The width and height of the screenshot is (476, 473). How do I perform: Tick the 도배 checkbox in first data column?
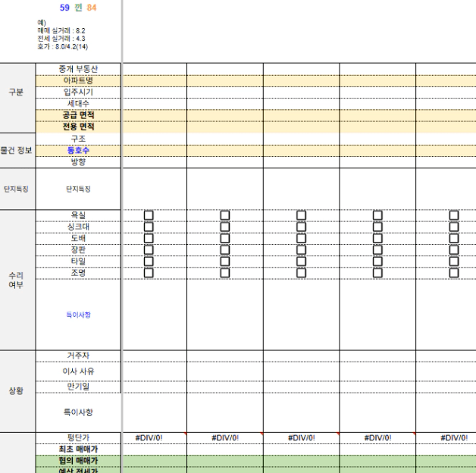[149, 238]
